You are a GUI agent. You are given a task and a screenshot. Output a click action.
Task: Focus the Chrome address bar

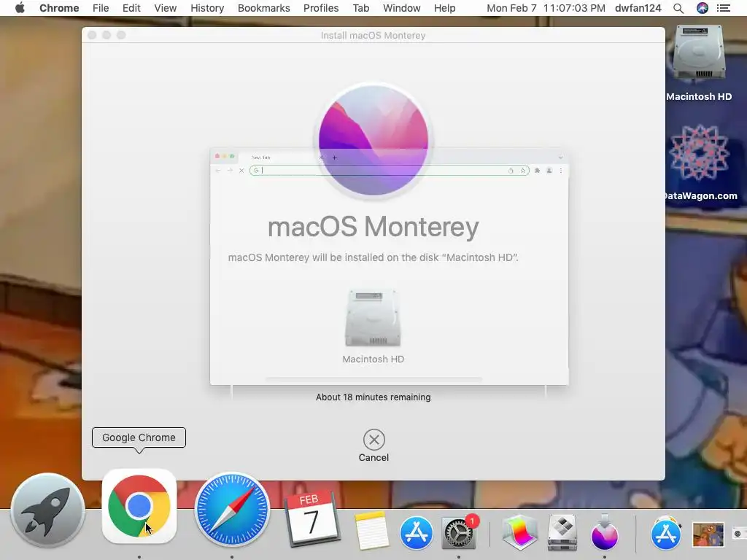(390, 171)
